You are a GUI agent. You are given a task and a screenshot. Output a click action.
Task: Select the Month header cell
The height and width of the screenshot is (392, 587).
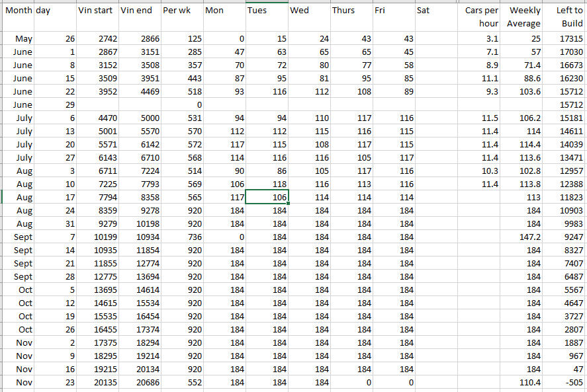(x=17, y=11)
